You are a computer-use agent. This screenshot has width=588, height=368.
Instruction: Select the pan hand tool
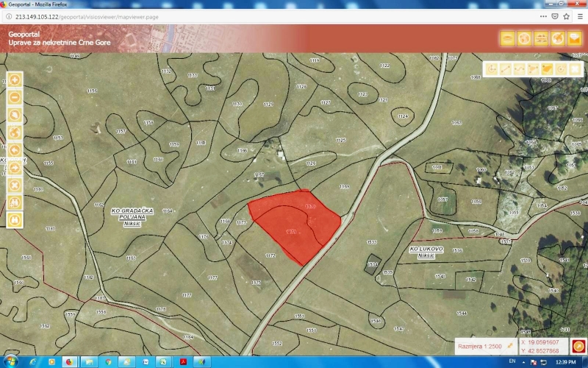click(15, 115)
